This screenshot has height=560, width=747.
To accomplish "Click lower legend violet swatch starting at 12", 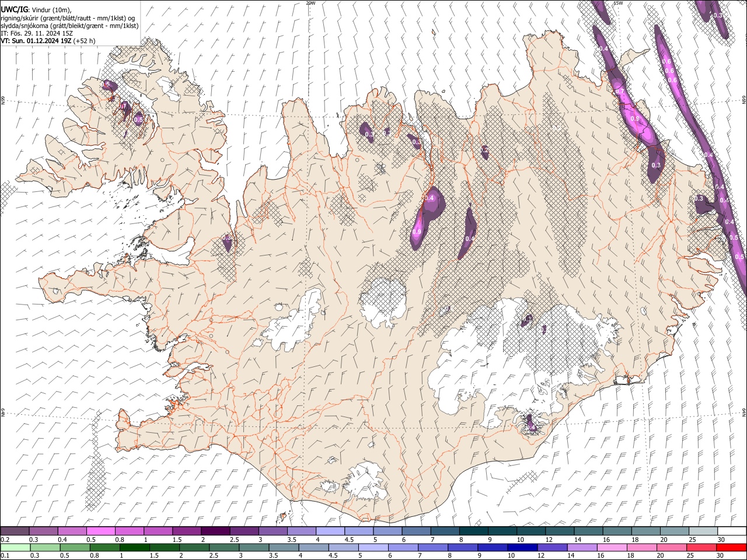I will 551,547.
